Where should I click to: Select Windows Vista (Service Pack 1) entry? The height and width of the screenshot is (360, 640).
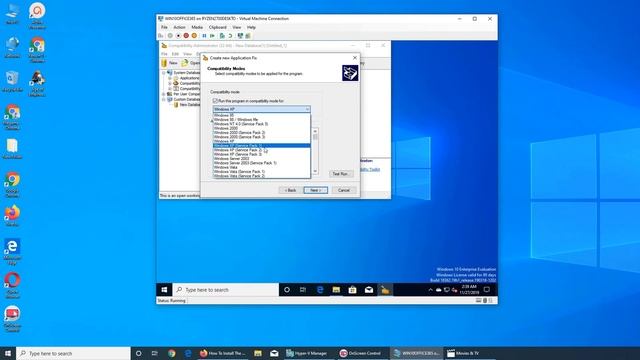pos(262,171)
